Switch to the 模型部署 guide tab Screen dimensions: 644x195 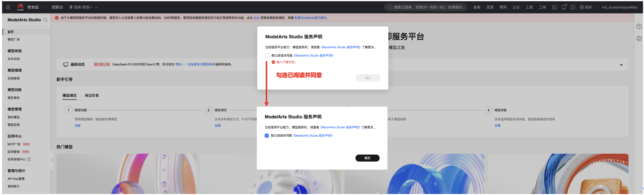[x=92, y=95]
